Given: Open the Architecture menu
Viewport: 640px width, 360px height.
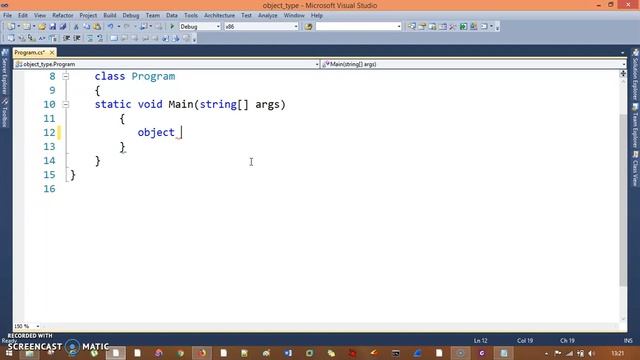Looking at the screenshot, I should (219, 16).
